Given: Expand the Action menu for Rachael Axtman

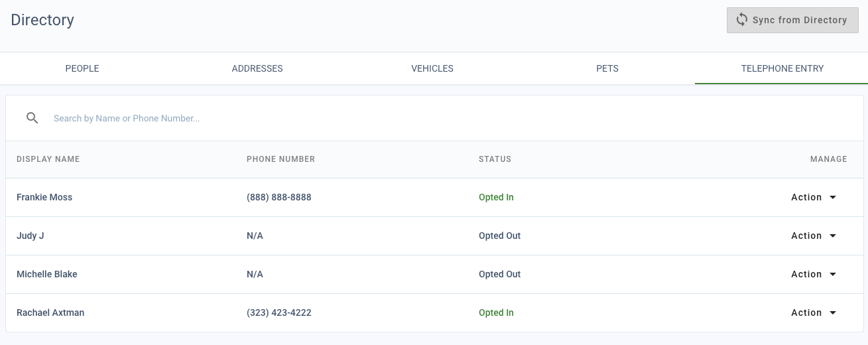Looking at the screenshot, I should (x=814, y=312).
